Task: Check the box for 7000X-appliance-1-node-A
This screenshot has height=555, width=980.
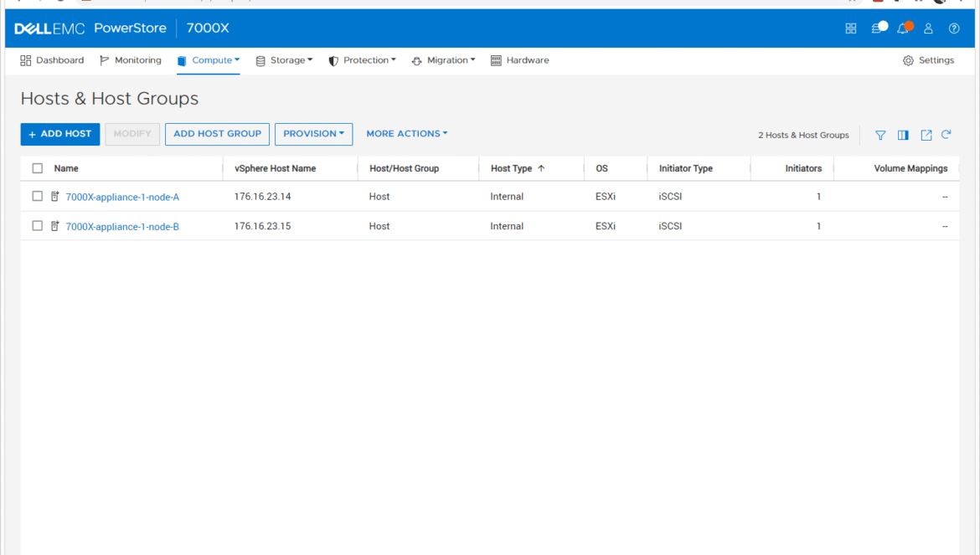Action: 38,196
